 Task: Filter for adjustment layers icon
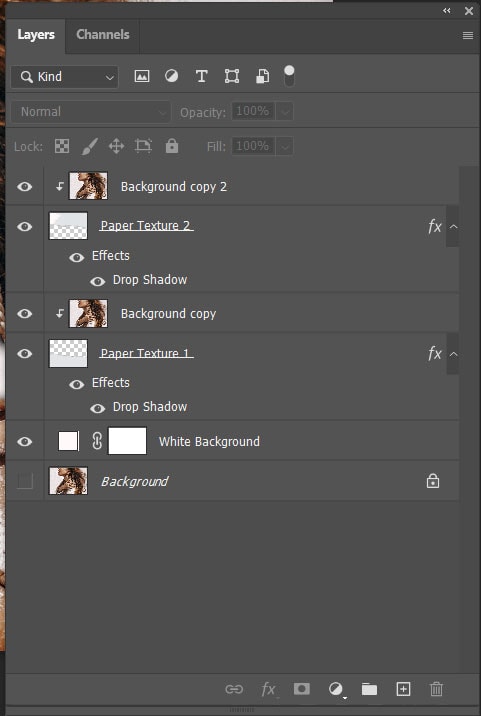point(171,76)
